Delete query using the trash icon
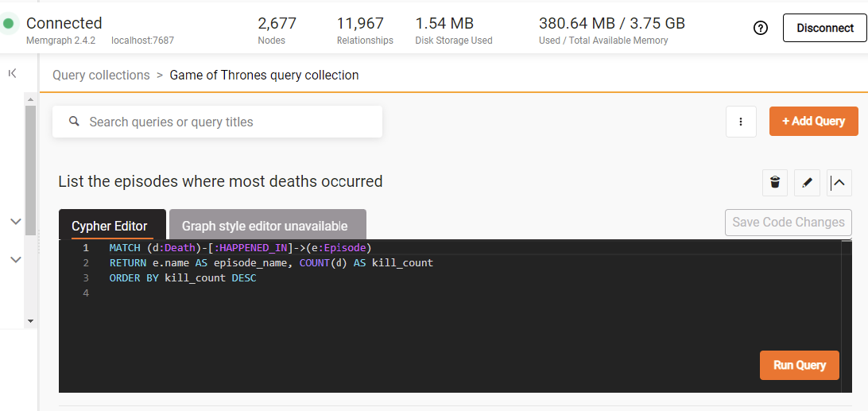Viewport: 868px width, 411px height. (x=775, y=182)
